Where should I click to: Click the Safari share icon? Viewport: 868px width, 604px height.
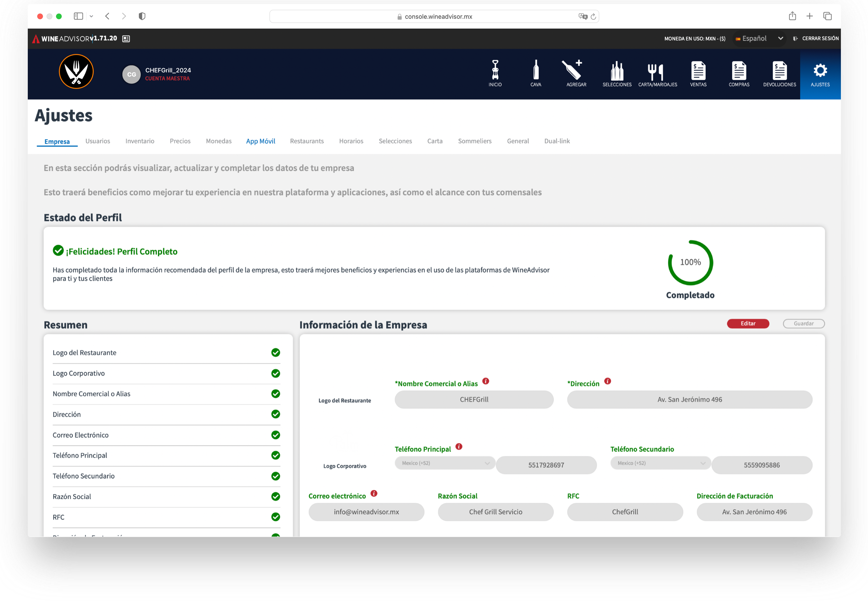click(x=792, y=16)
